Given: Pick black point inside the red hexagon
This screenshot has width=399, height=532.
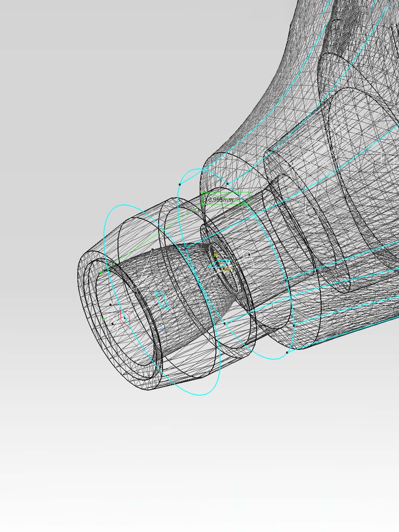Looking at the screenshot, I should (x=125, y=318).
